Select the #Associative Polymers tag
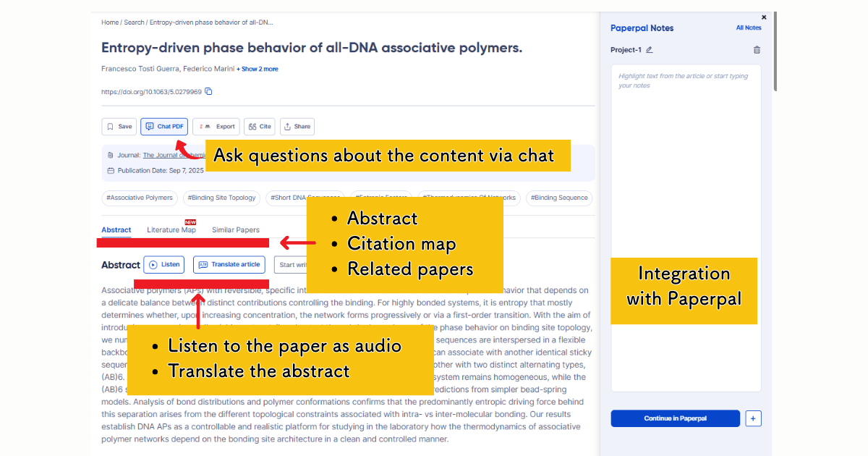 (x=140, y=198)
